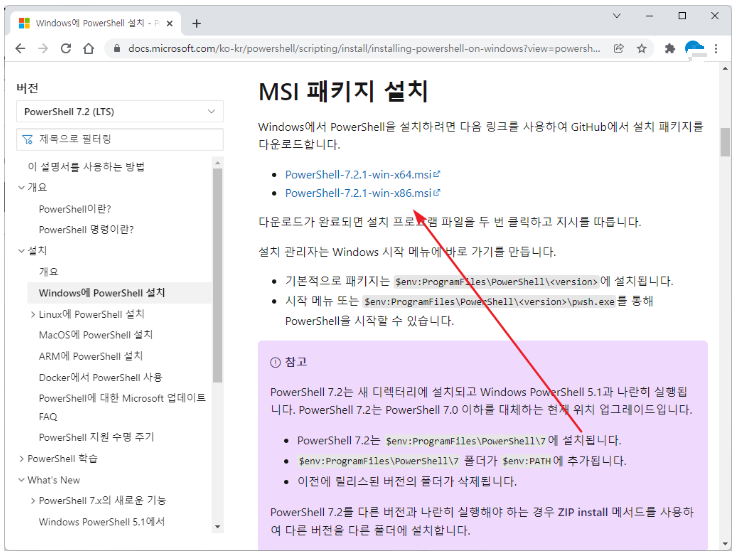
Task: Open a new tab with plus button
Action: pos(197,23)
